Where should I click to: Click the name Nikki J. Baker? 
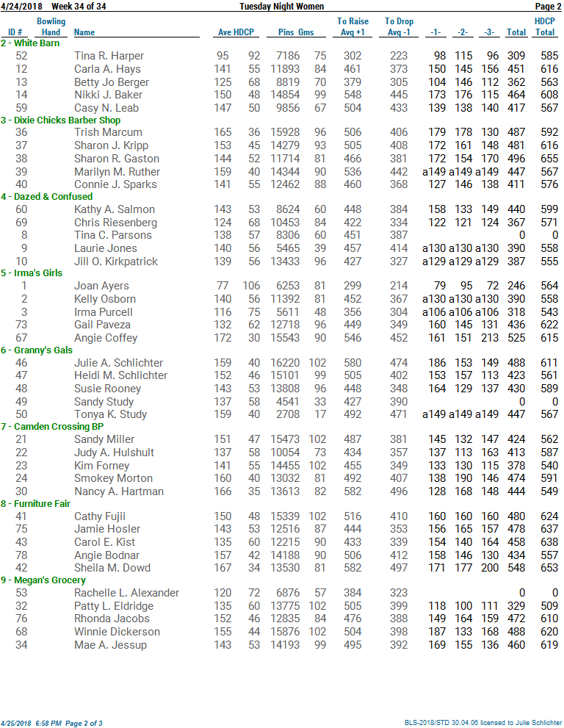coord(108,95)
